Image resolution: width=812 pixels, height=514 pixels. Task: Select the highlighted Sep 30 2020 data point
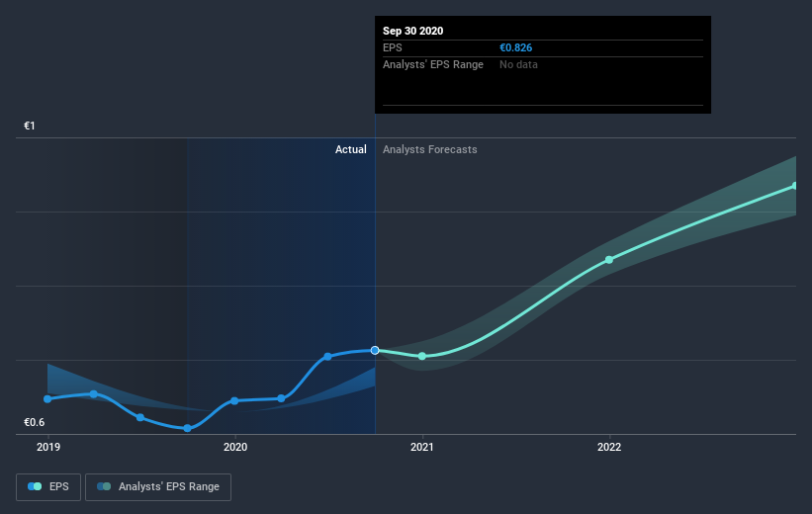(375, 351)
